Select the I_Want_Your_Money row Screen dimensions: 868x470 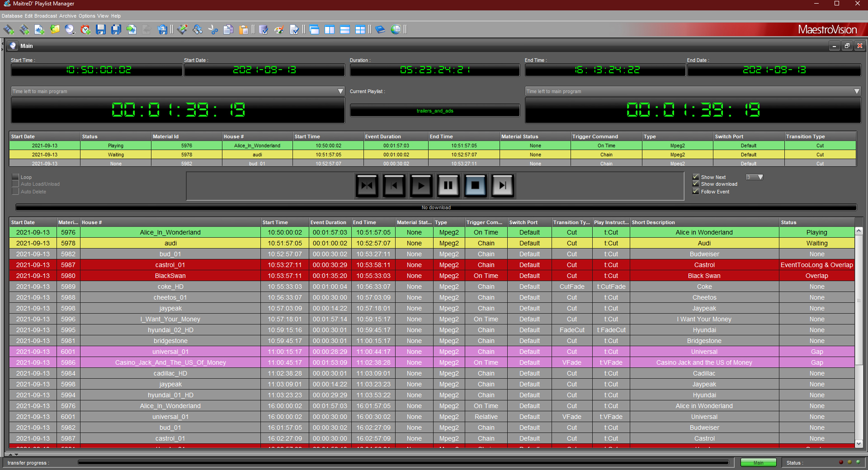point(432,319)
